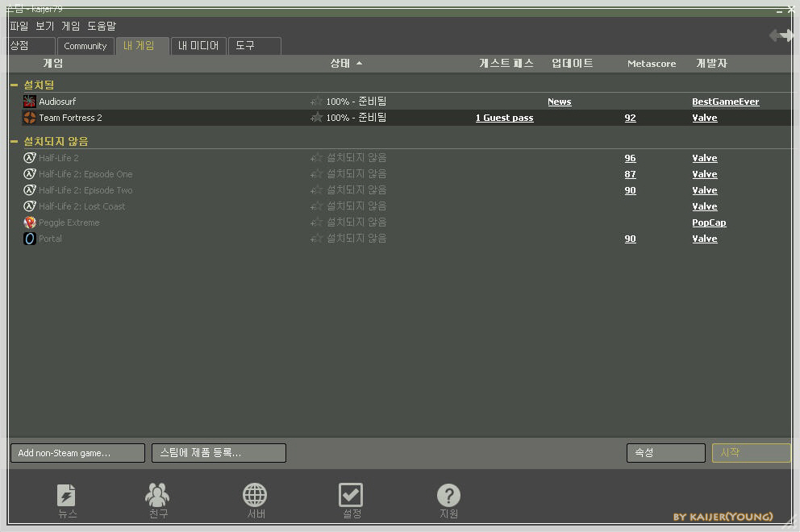Switch to the Community tab
The image size is (800, 532).
(x=85, y=46)
